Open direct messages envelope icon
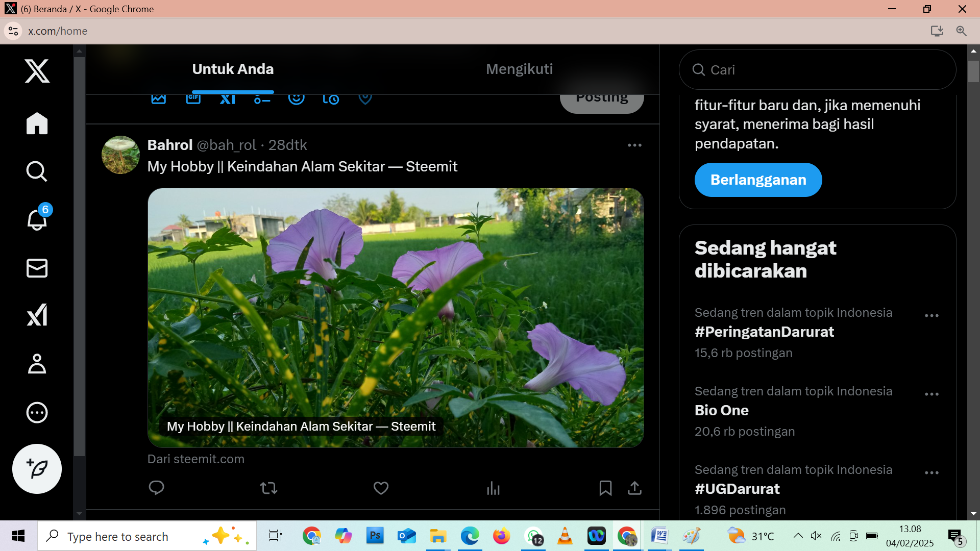Screen dimensions: 980x551 pyautogui.click(x=37, y=268)
